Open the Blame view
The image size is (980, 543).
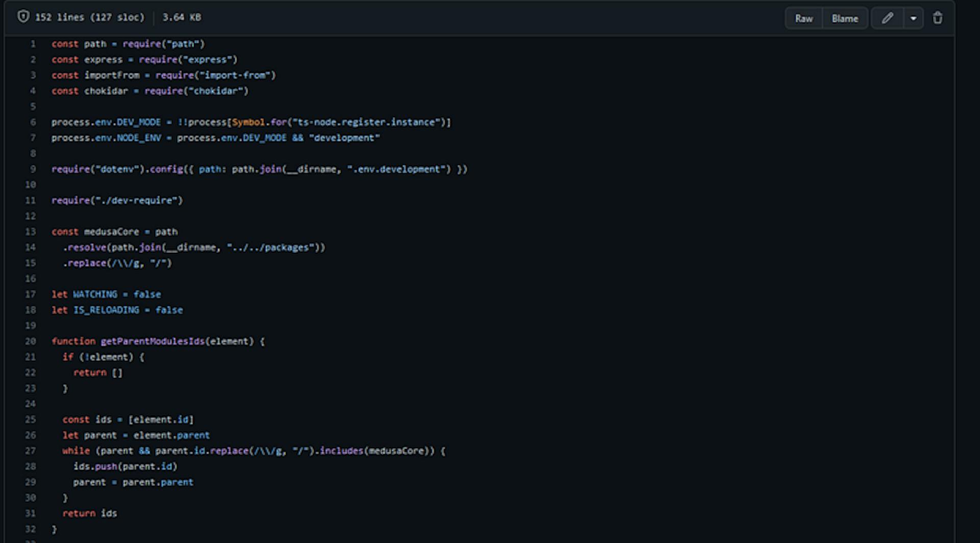(x=845, y=18)
